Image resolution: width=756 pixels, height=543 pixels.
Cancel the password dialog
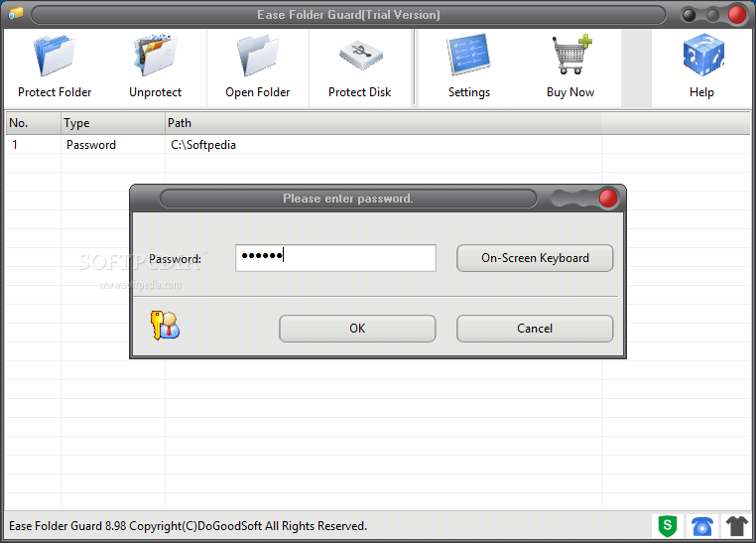(535, 329)
